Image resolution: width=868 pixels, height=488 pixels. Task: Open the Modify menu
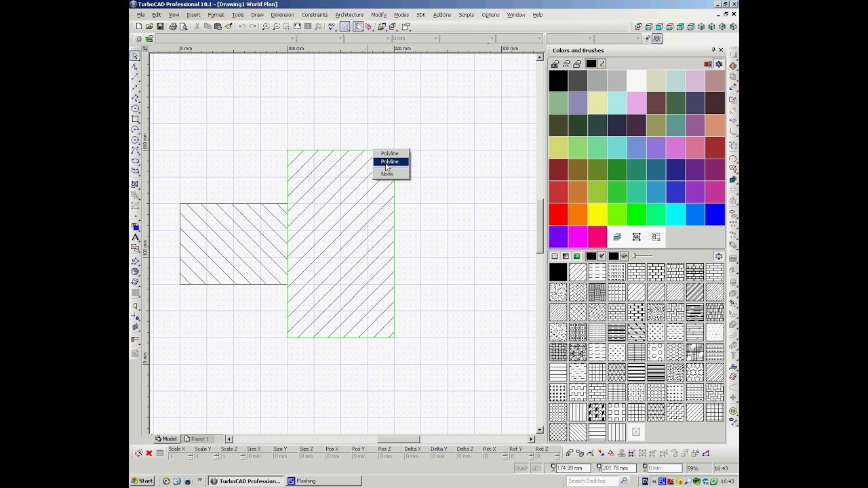(378, 15)
